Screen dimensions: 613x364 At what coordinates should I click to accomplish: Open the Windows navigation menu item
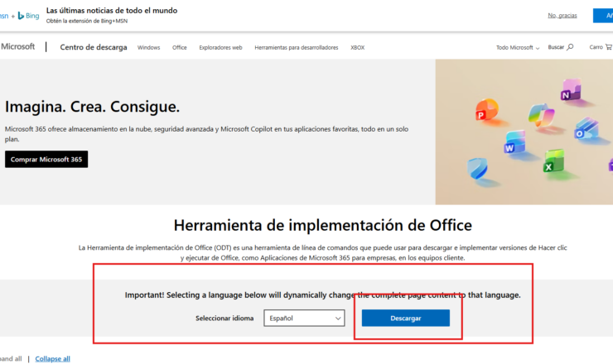point(148,47)
